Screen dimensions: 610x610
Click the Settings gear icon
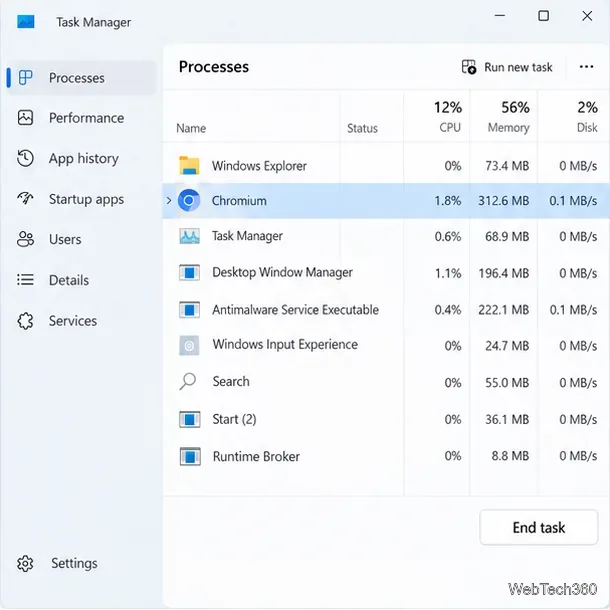click(x=25, y=563)
